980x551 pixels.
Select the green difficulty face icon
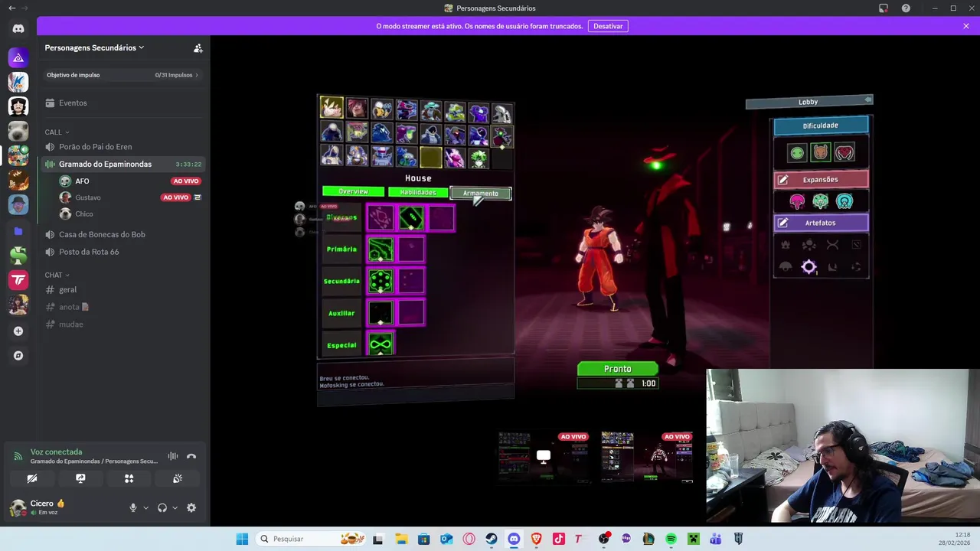797,153
